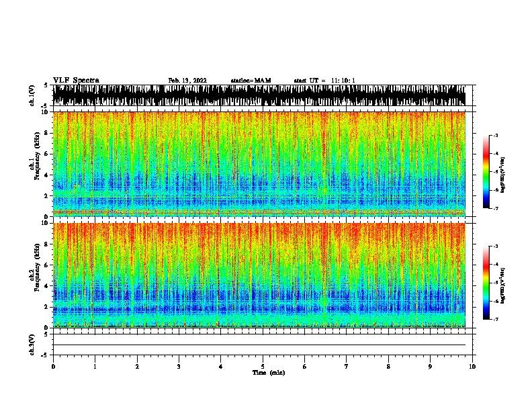Click time axis tick label "7"
The width and height of the screenshot is (532, 411).
[x=347, y=367]
